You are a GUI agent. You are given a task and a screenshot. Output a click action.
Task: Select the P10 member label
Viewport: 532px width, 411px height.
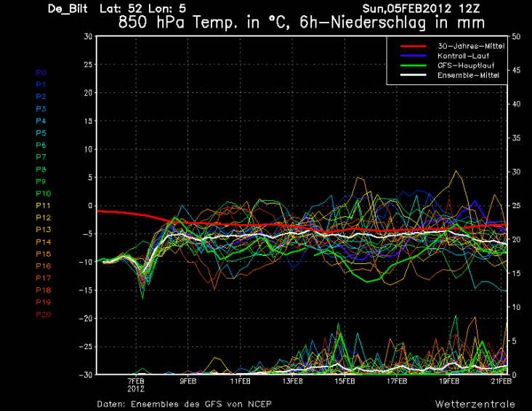44,193
